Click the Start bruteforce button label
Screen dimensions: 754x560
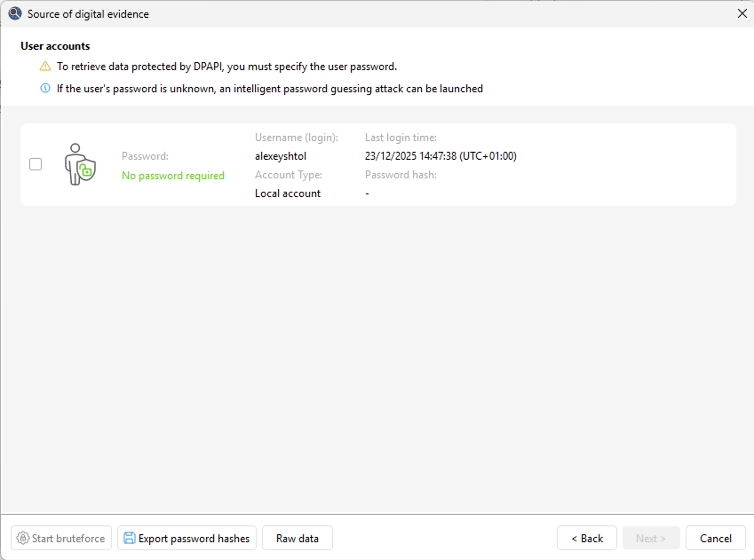point(68,538)
